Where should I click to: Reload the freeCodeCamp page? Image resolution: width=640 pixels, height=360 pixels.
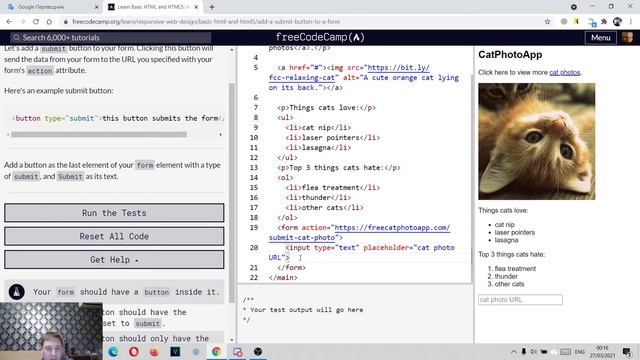pyautogui.click(x=36, y=22)
